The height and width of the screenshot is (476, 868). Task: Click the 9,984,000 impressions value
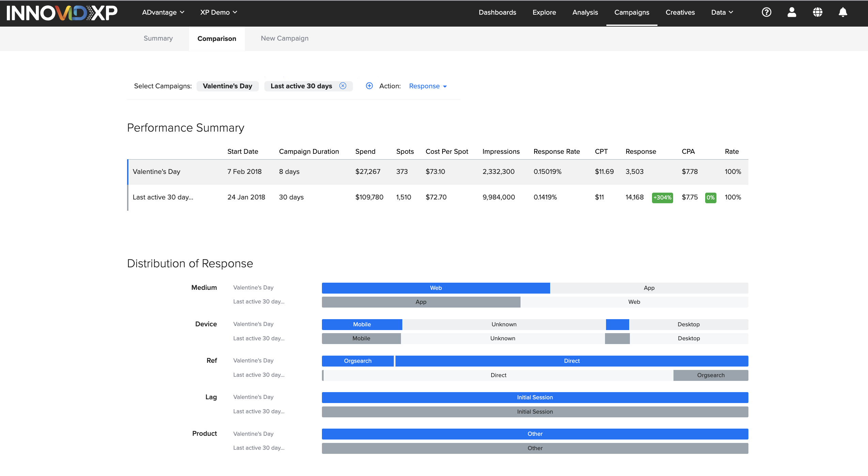498,197
